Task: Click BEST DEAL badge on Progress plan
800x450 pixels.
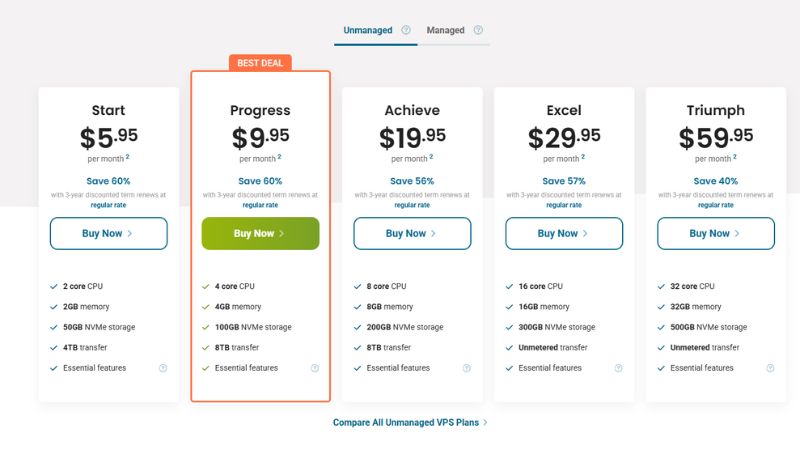Action: 260,63
